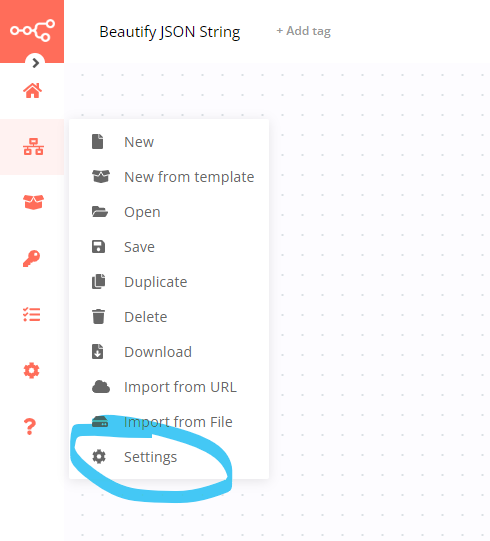490x541 pixels.
Task: Click the n8n logo icon
Action: 32,30
